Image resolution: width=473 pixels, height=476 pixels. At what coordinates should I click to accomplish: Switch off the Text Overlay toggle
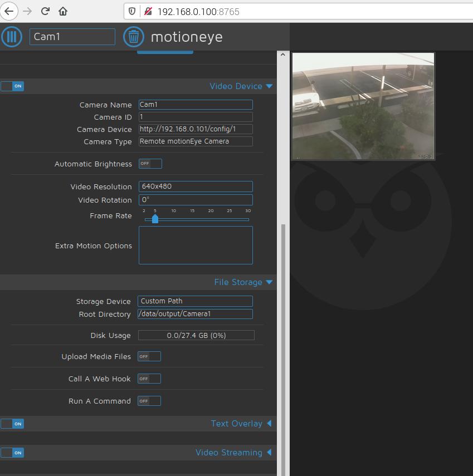[x=12, y=424]
